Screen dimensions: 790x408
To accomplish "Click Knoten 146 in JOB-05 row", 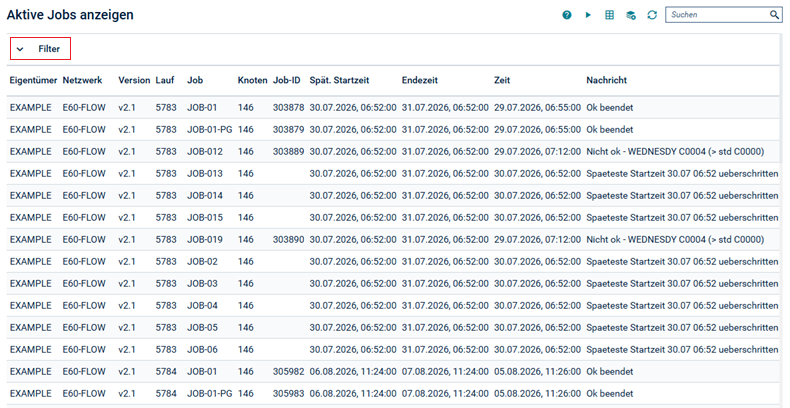I will tap(246, 327).
